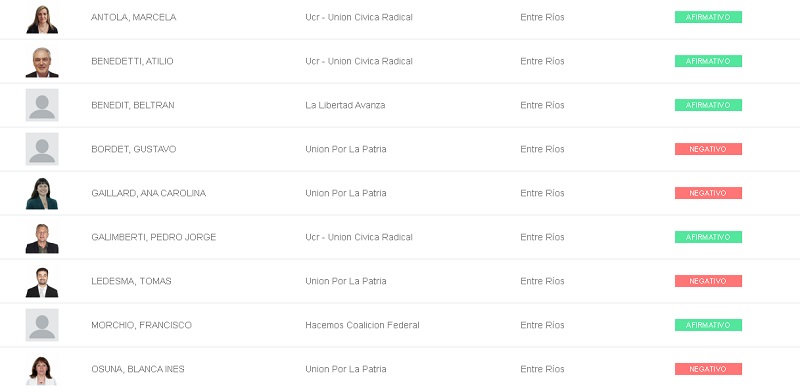Click the name OSUNA, BLANCA INES
This screenshot has height=390, width=800.
(x=138, y=369)
